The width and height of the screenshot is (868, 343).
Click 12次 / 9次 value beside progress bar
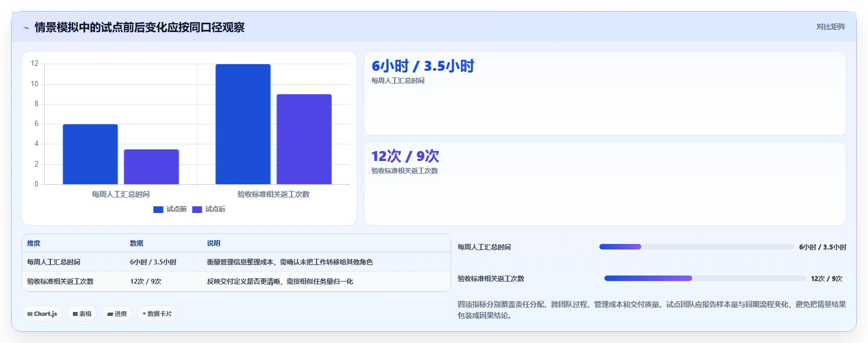[x=827, y=279]
